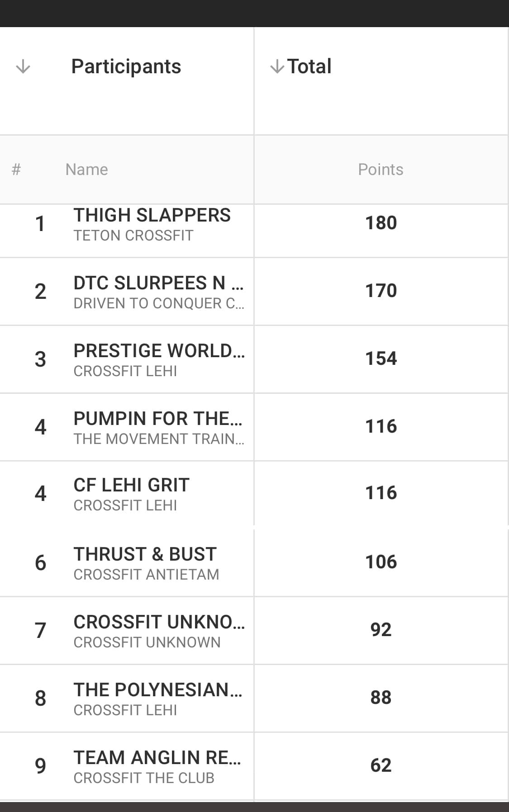Click the Name sub-header
Image resolution: width=509 pixels, height=812 pixels.
(86, 170)
